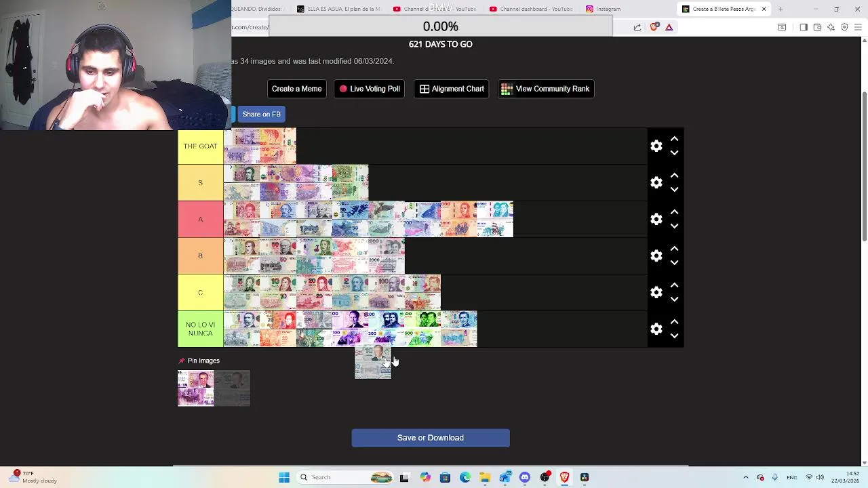Viewport: 868px width, 488px height.
Task: Move THE GOAT tier down with down arrow
Action: tap(674, 153)
